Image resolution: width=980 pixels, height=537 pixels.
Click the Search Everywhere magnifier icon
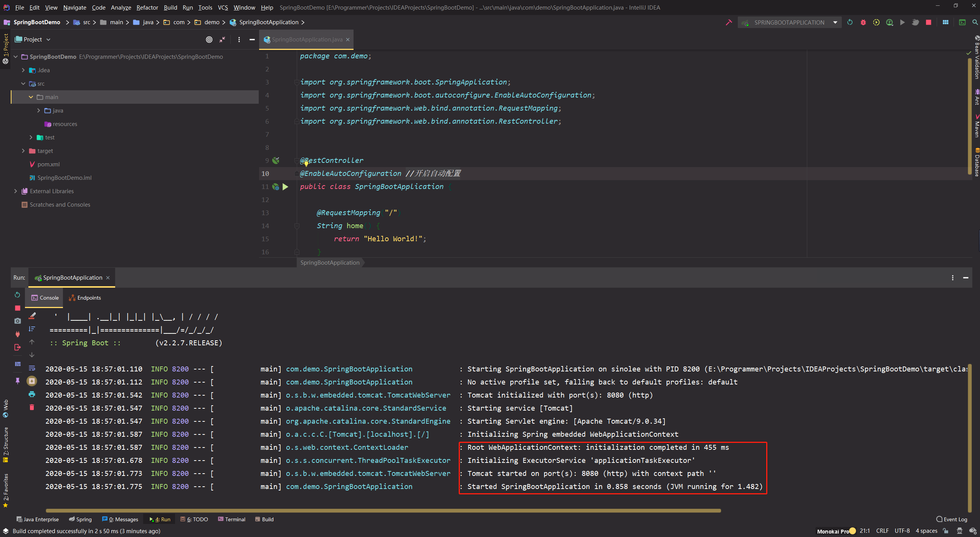pos(975,22)
